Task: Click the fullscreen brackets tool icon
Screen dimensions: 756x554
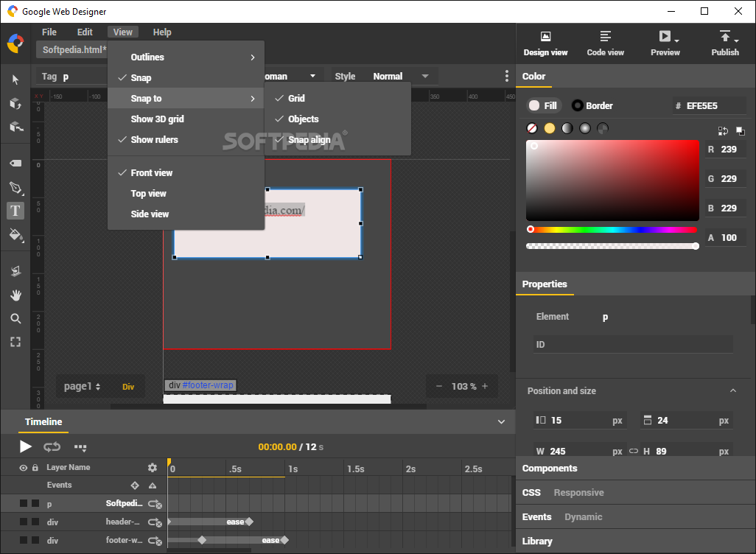Action: (x=15, y=342)
